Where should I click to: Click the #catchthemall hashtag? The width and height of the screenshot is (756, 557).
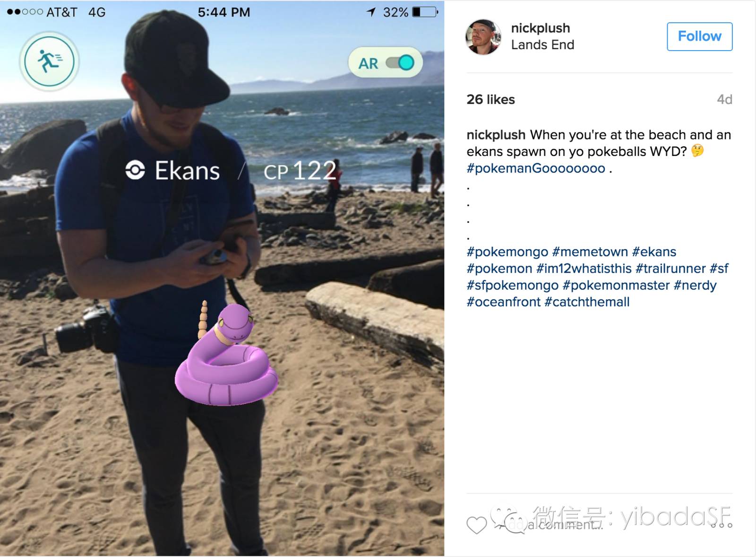click(587, 302)
